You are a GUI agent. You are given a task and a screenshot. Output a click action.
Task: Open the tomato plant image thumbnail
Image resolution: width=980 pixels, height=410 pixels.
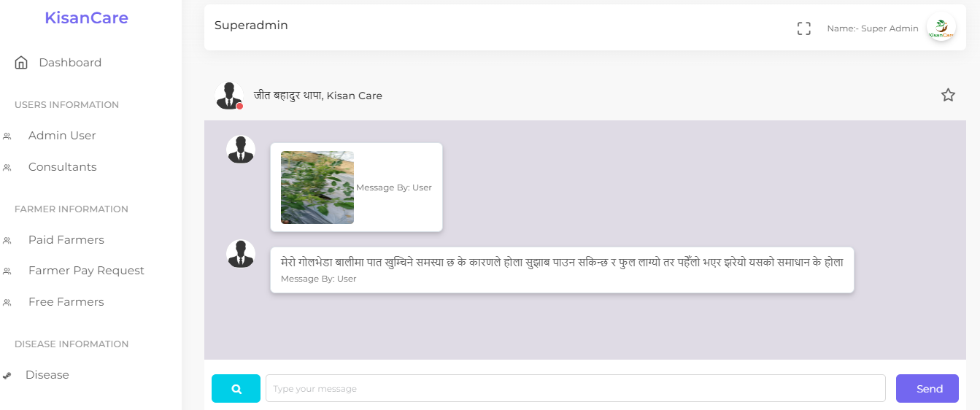(317, 187)
